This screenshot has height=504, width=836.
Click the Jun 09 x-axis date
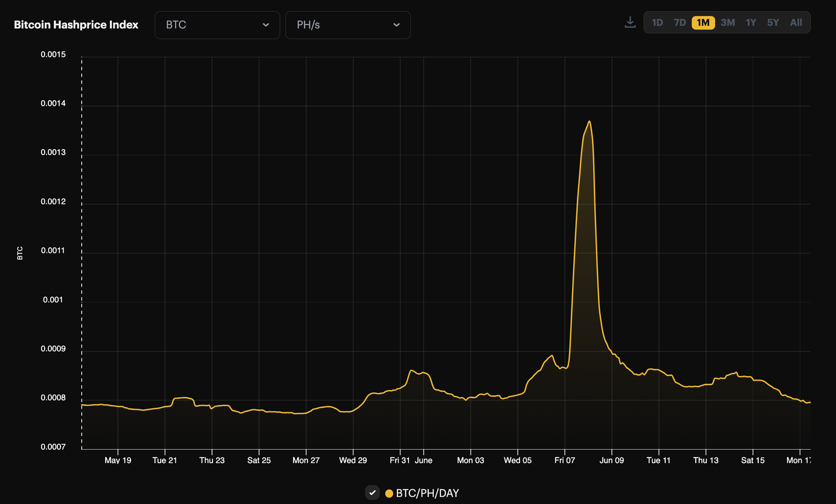(x=612, y=461)
